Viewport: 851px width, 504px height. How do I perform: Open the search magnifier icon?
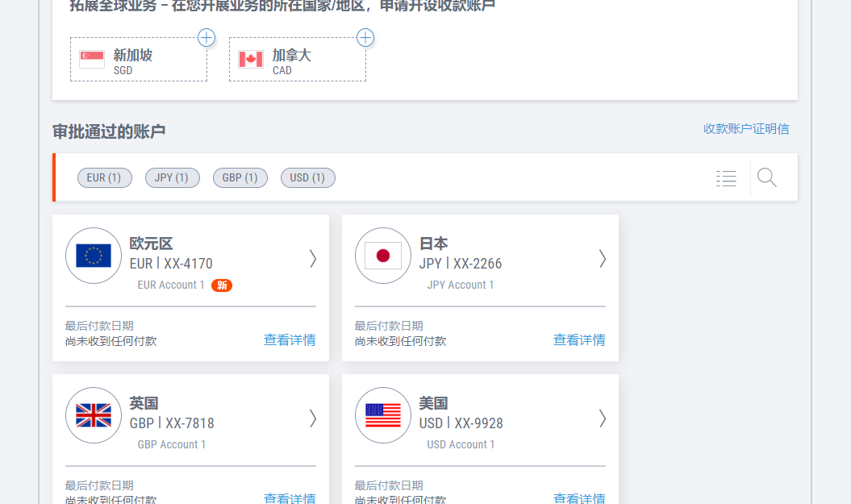click(767, 177)
